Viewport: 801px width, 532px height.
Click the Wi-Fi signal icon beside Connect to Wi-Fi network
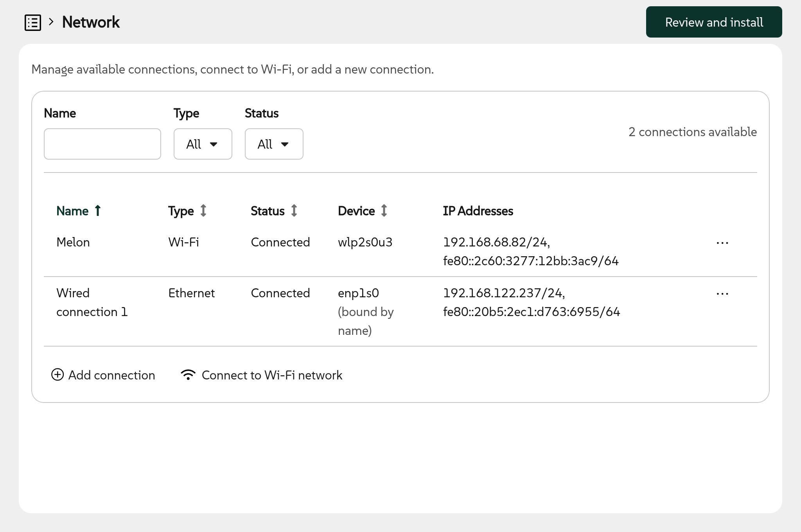click(188, 375)
